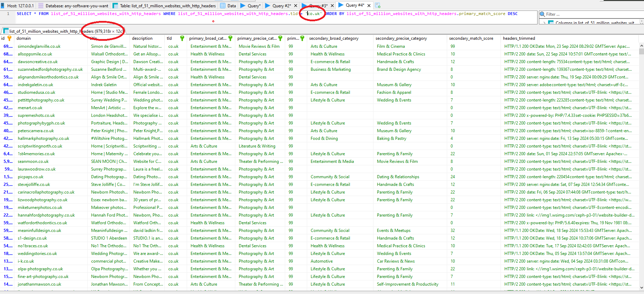Switch to the Data tab
This screenshot has height=294, width=644.
point(228,6)
